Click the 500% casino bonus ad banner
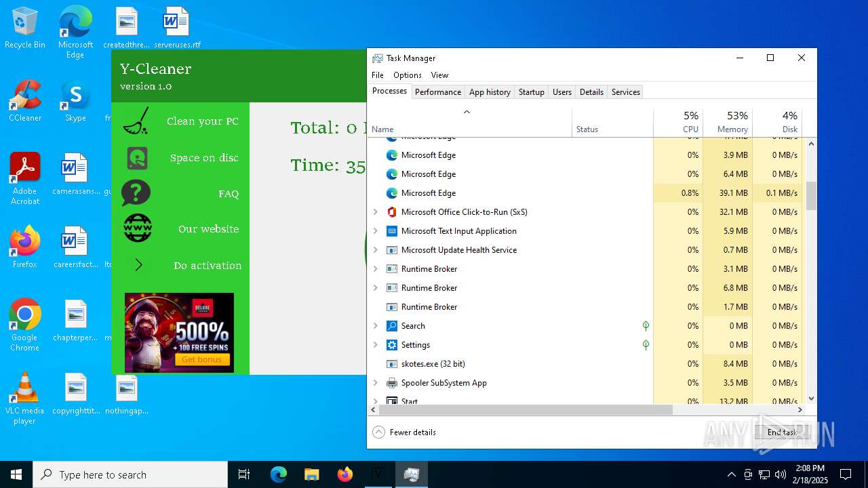 [179, 332]
